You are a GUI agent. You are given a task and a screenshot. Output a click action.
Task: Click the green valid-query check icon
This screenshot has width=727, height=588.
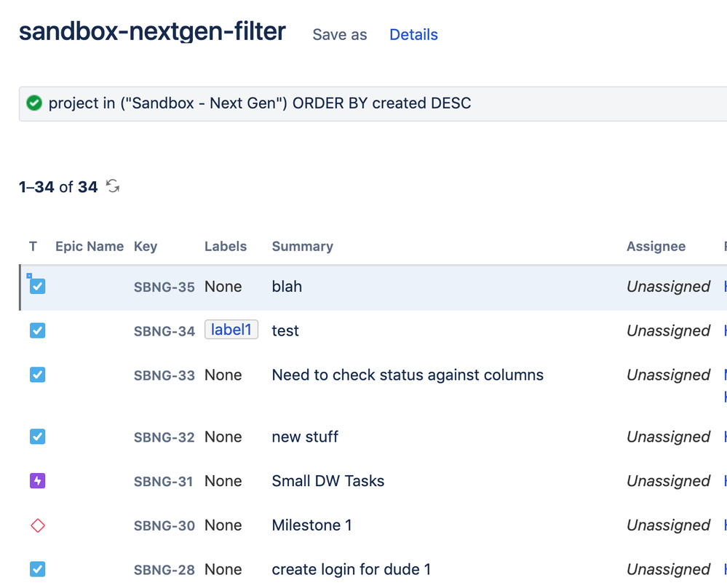coord(34,103)
